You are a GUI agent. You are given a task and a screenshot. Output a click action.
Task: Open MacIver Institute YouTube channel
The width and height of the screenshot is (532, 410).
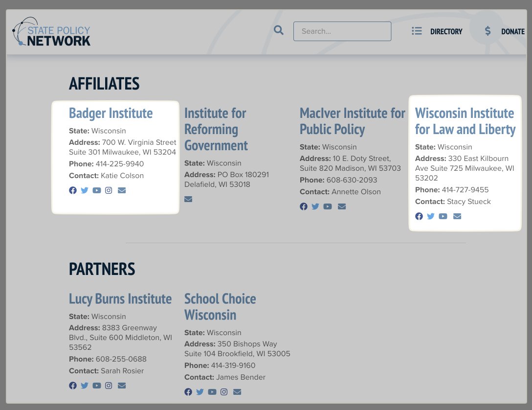coord(328,206)
